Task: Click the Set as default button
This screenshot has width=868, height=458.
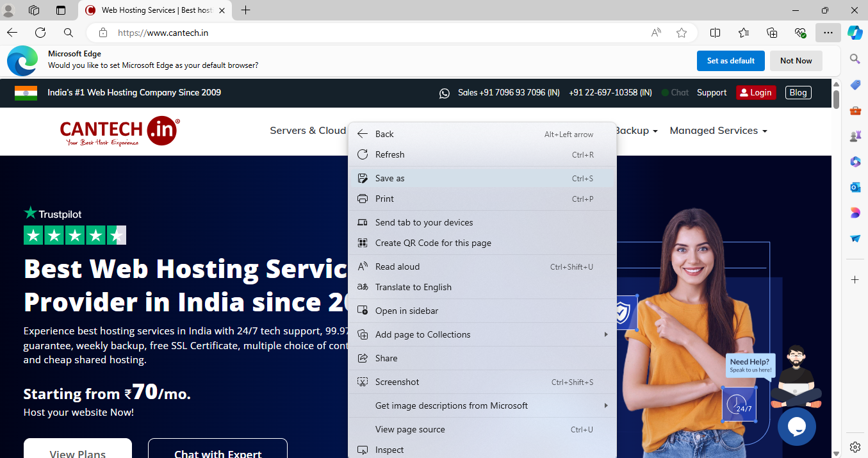Action: click(x=730, y=61)
